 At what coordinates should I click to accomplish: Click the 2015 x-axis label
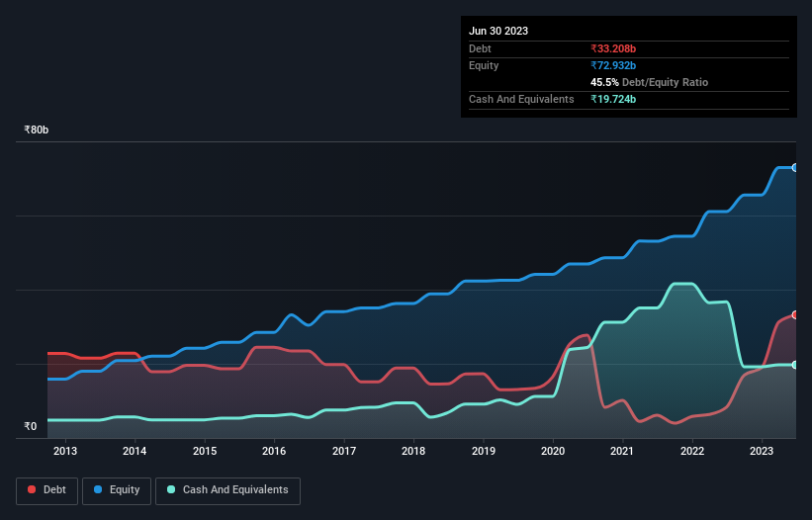(x=205, y=451)
